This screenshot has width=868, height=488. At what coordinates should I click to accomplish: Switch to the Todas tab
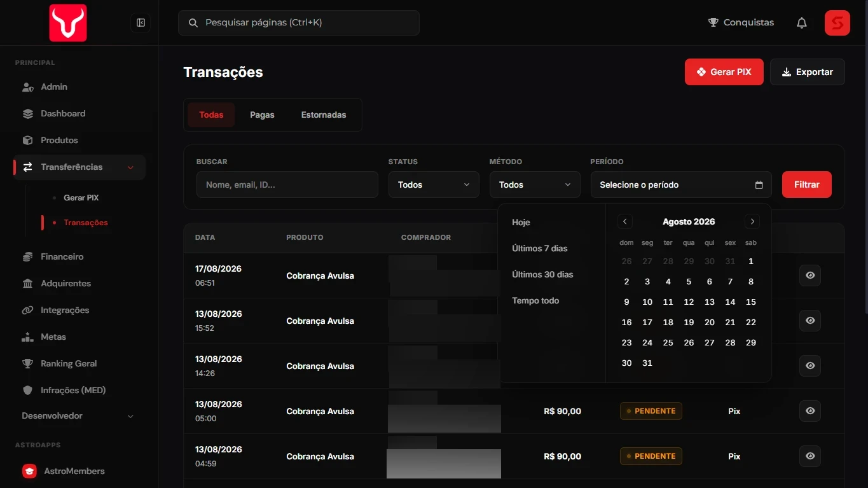click(211, 115)
